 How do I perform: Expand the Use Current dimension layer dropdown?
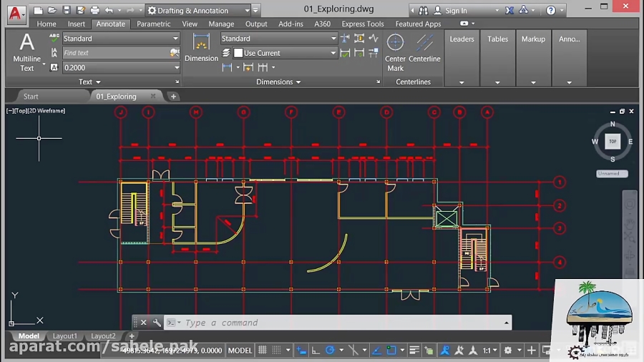[x=333, y=53]
